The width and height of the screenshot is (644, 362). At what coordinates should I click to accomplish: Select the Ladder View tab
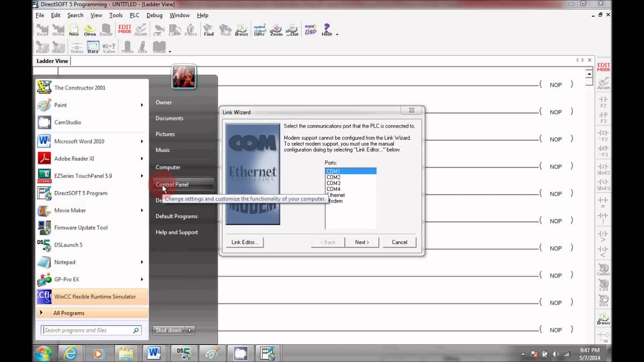click(52, 61)
